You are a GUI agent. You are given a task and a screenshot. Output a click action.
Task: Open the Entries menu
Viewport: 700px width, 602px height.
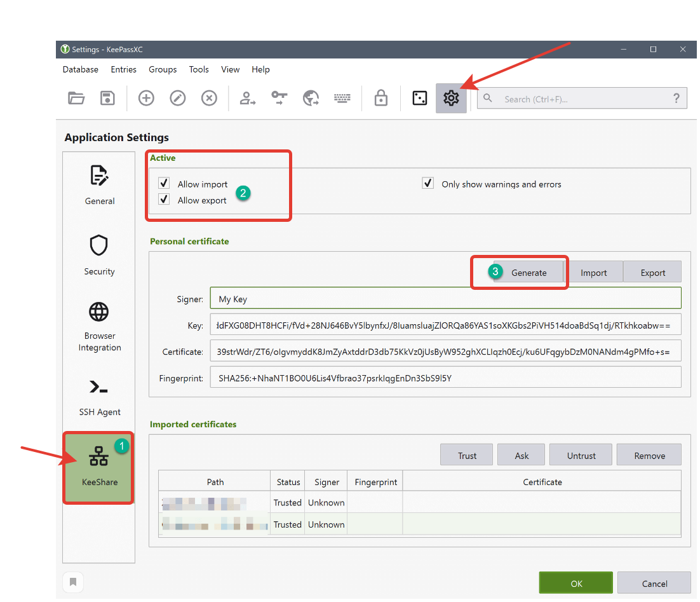point(124,69)
